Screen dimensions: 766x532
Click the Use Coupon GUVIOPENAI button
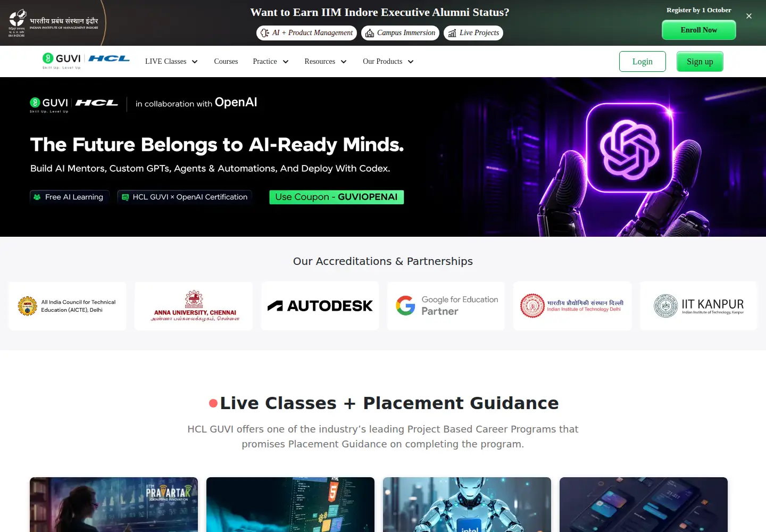[336, 197]
